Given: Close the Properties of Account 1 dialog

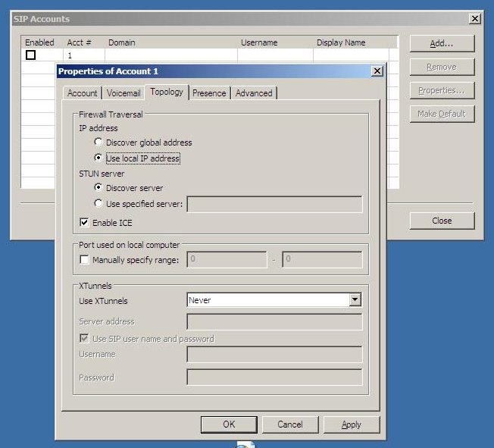Looking at the screenshot, I should click(377, 71).
